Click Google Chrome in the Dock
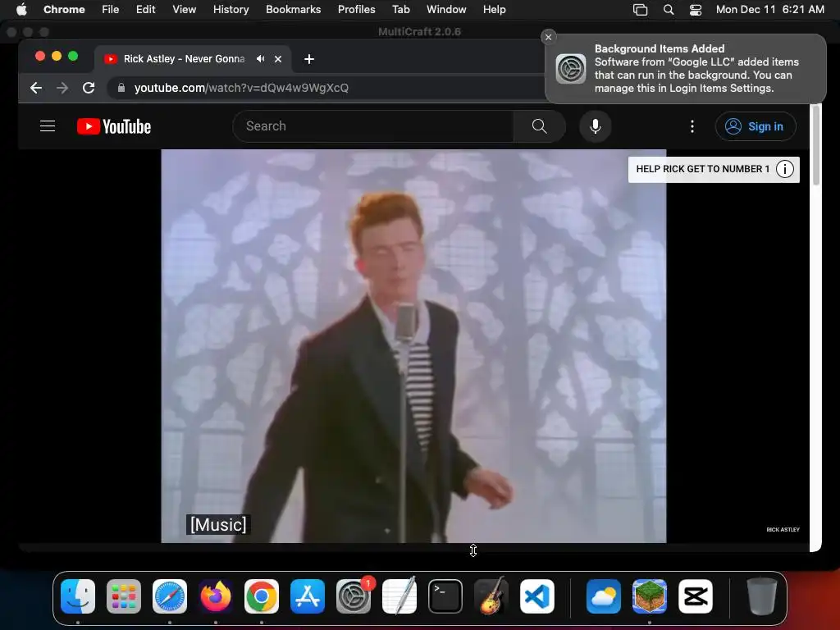 [x=262, y=596]
